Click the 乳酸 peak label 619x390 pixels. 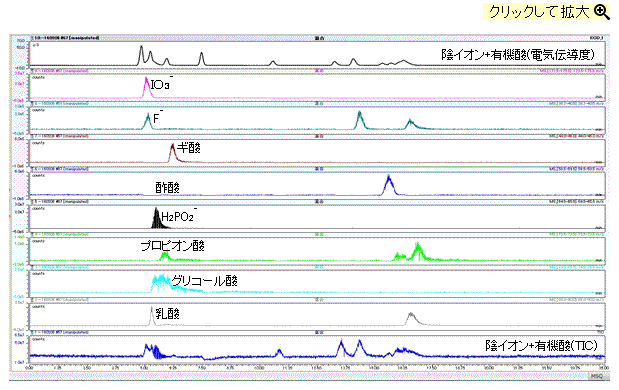coord(167,314)
